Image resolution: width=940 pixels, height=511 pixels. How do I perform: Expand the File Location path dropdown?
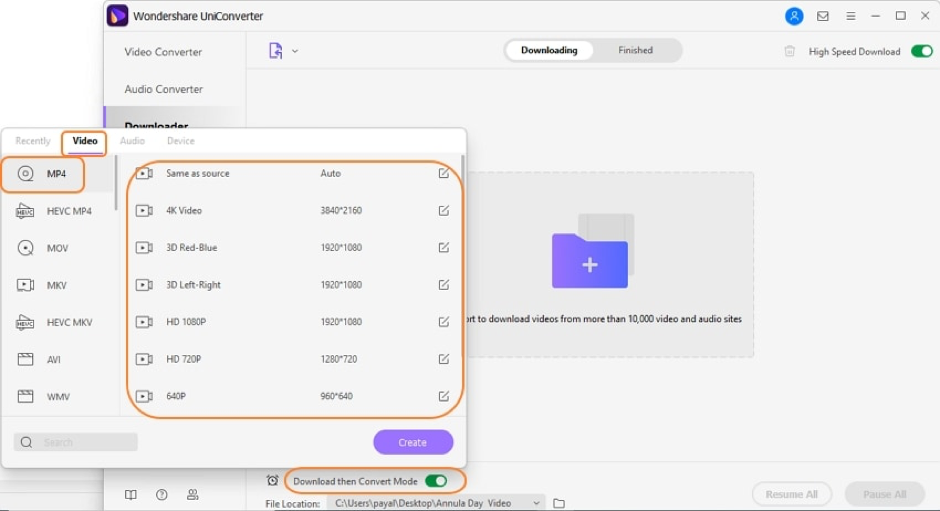[x=537, y=503]
